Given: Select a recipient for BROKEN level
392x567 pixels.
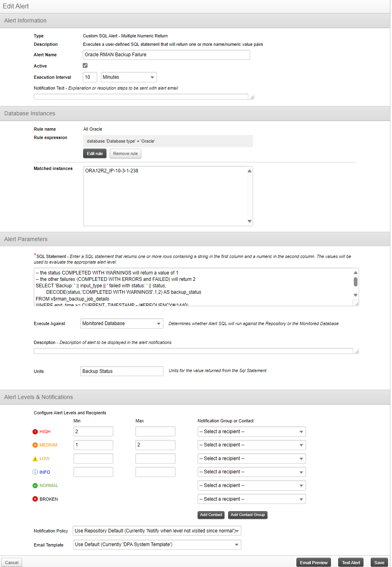Looking at the screenshot, I should pos(252,499).
